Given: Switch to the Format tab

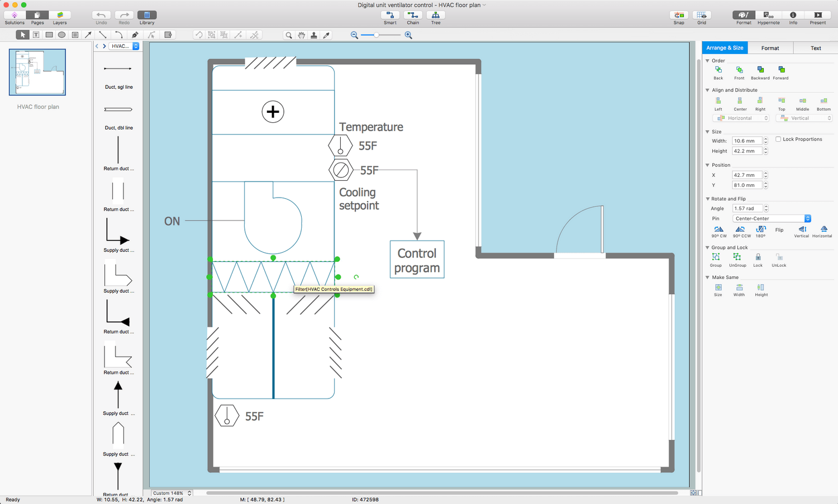Looking at the screenshot, I should pos(770,47).
